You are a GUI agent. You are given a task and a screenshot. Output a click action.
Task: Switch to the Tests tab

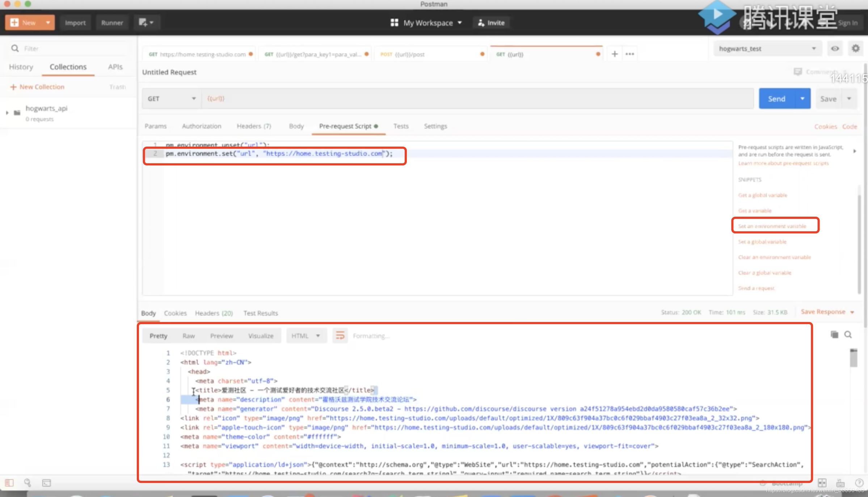[401, 126]
